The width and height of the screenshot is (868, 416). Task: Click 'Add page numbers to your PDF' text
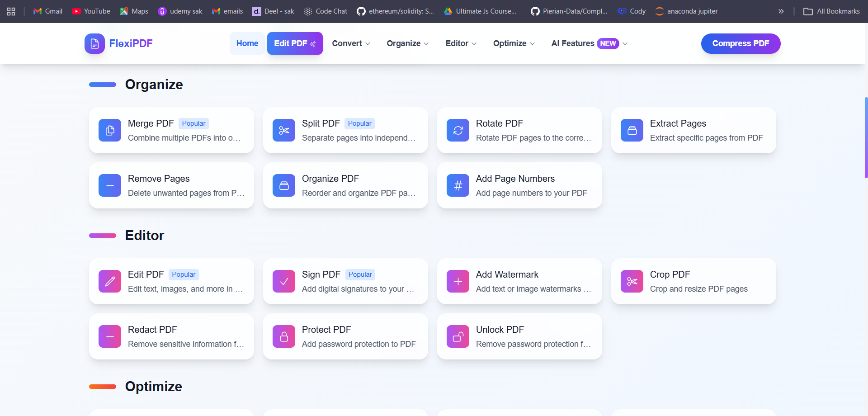coord(531,193)
